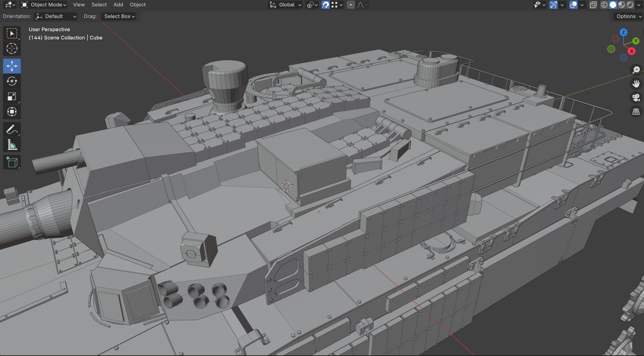Open the pivot point selector
This screenshot has height=356, width=644.
[312, 5]
